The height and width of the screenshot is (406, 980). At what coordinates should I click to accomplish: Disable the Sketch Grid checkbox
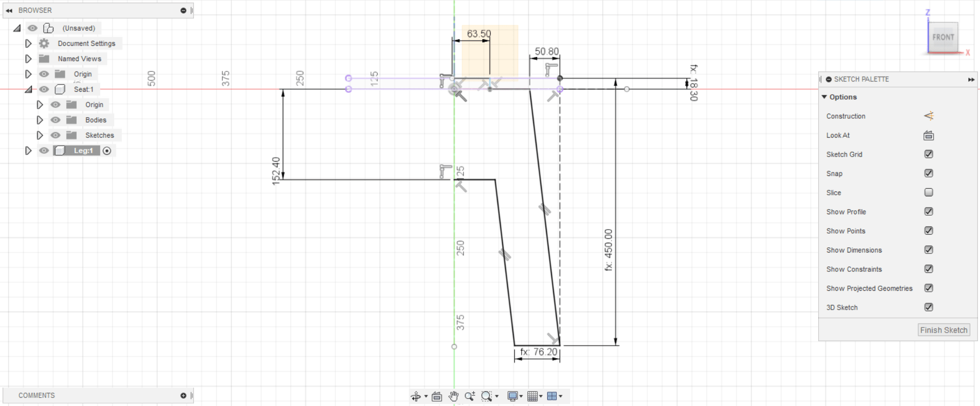tap(928, 154)
